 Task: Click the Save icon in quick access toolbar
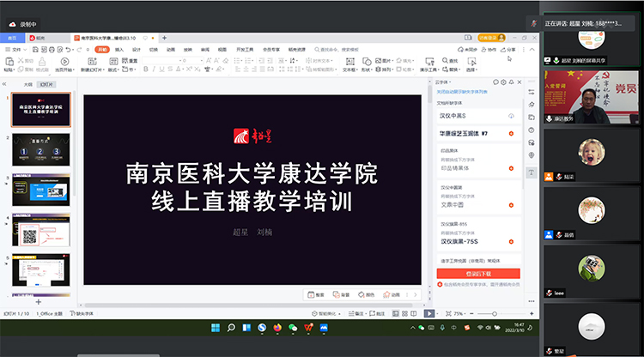click(35, 50)
